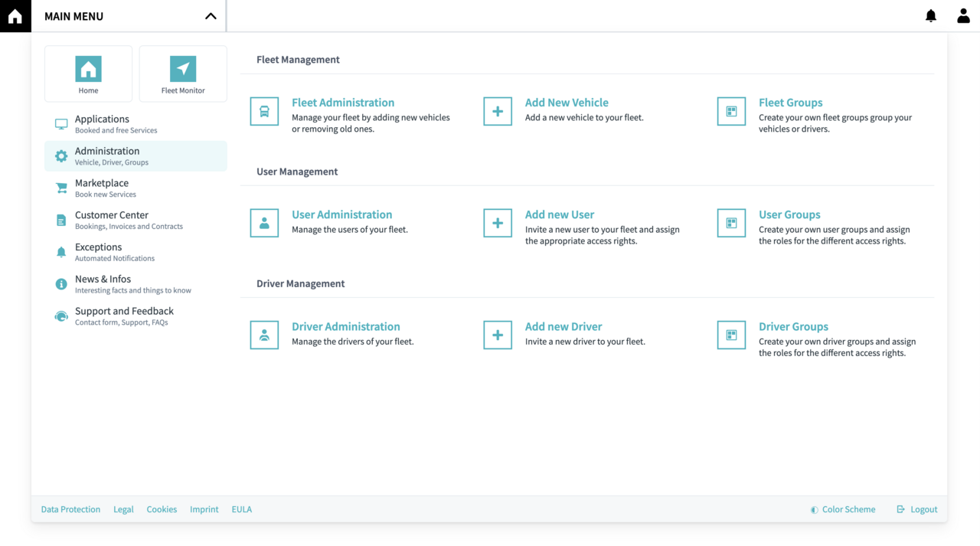The width and height of the screenshot is (980, 546).
Task: Click the Add New Vehicle plus icon
Action: pyautogui.click(x=498, y=112)
